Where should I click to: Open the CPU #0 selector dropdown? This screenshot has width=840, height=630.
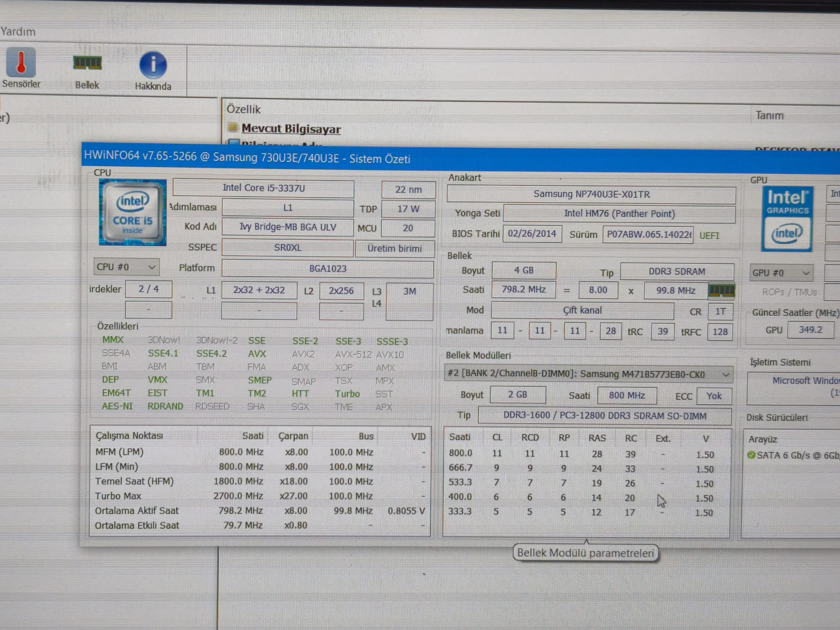click(x=126, y=267)
